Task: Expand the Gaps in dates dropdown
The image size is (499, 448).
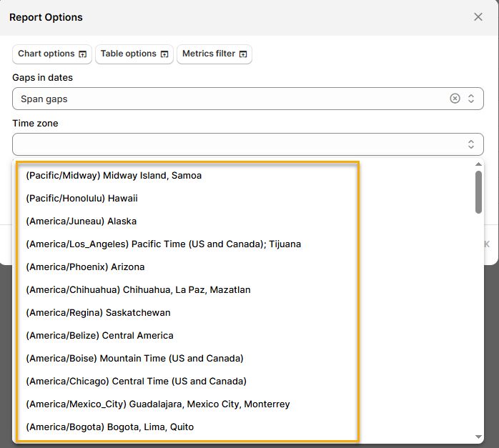Action: coord(471,99)
